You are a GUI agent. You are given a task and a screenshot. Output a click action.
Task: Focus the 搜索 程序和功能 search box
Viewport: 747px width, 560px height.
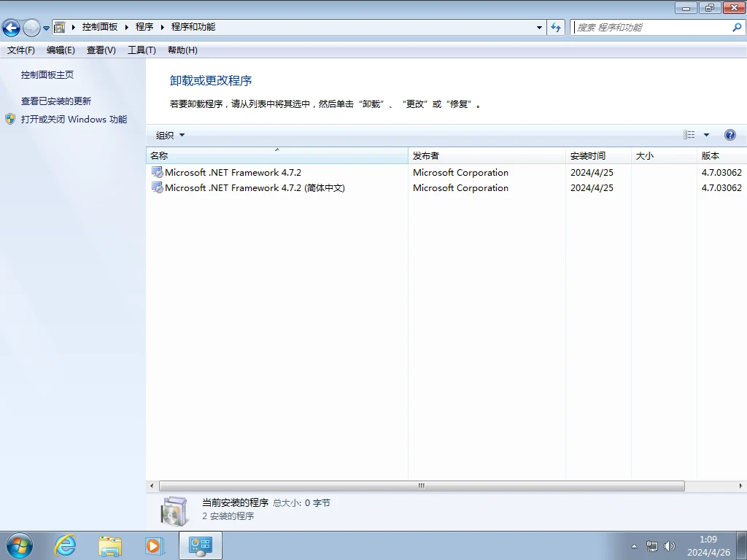point(651,28)
